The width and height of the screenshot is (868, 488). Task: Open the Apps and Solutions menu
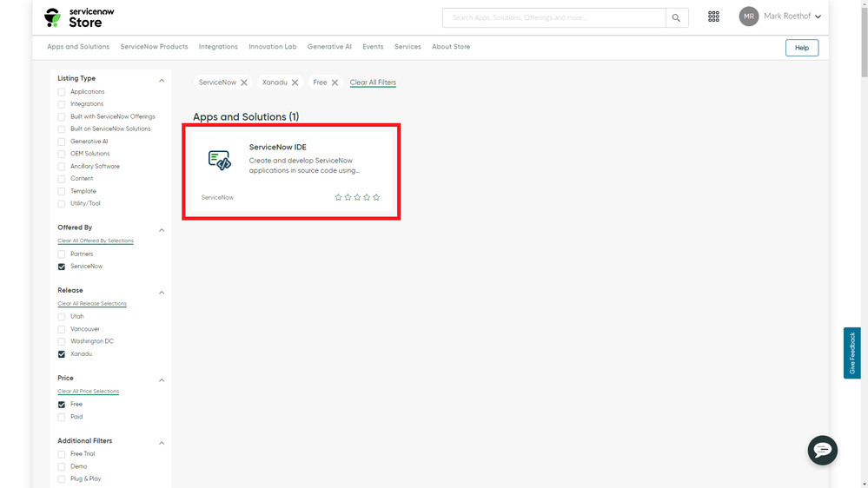pyautogui.click(x=78, y=47)
